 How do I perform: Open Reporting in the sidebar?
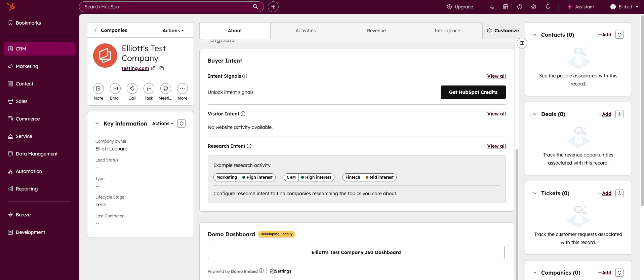[x=39, y=189]
